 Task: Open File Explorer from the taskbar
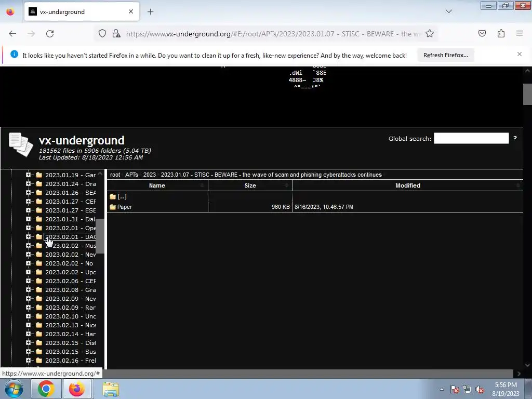click(111, 389)
